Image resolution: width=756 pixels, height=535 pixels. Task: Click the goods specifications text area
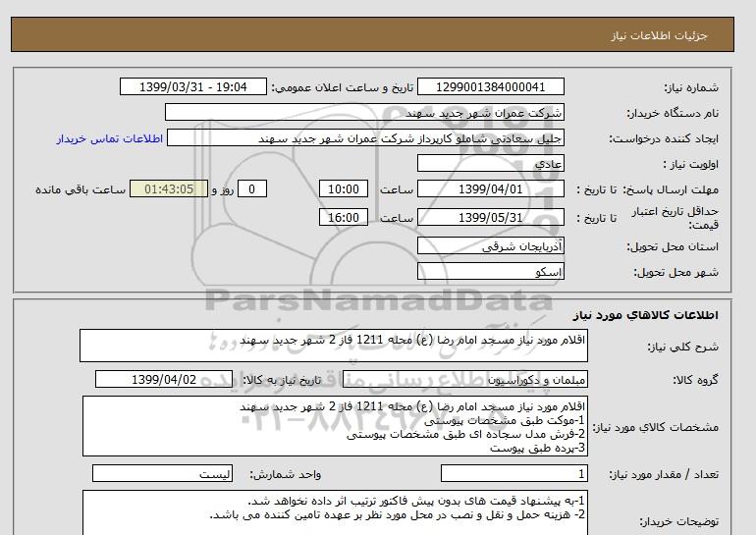(x=335, y=426)
